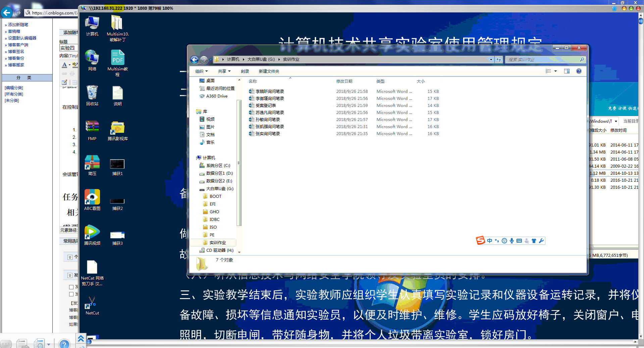Click the Sogou emoji smiley icon

coord(504,241)
